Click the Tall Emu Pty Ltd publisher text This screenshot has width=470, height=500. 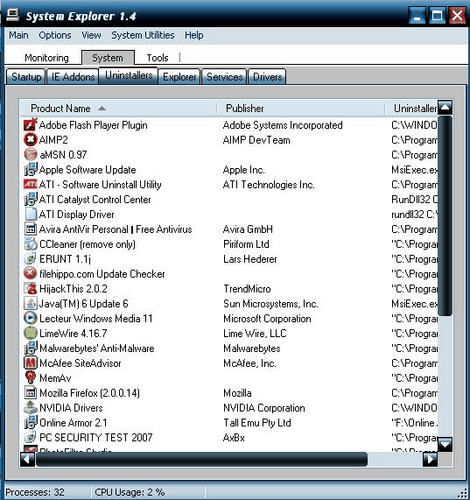pyautogui.click(x=257, y=423)
